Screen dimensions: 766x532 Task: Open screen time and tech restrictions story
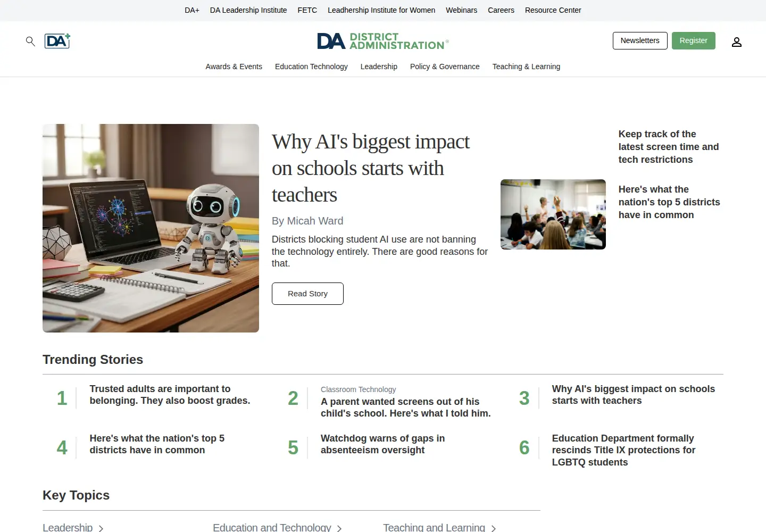(669, 147)
